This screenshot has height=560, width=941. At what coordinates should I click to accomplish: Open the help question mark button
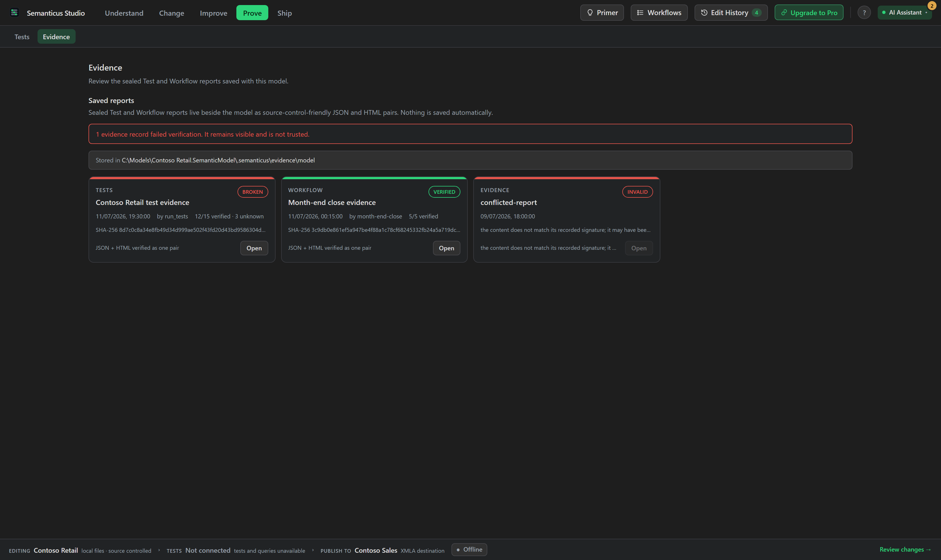(864, 12)
